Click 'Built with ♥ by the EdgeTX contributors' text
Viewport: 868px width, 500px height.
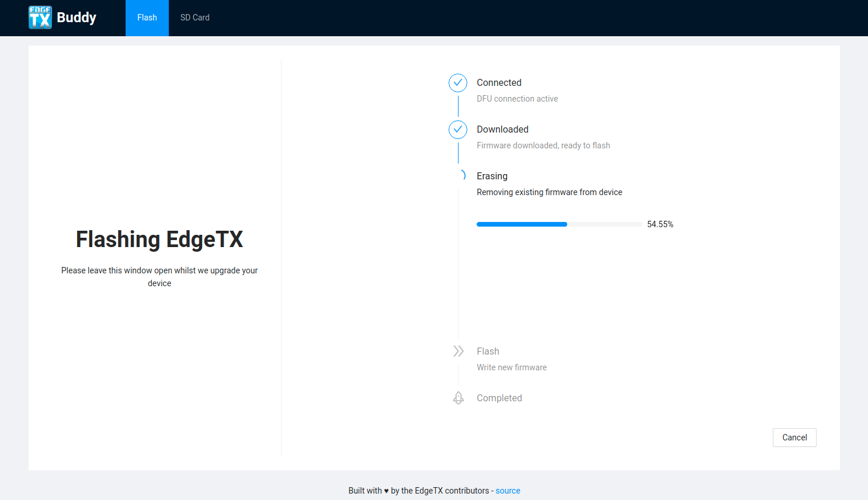coord(419,491)
